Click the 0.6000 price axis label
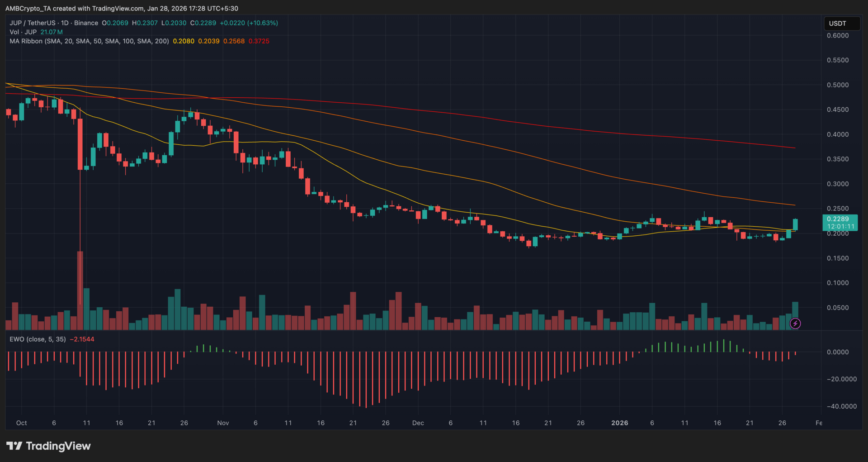The width and height of the screenshot is (868, 462). click(838, 36)
